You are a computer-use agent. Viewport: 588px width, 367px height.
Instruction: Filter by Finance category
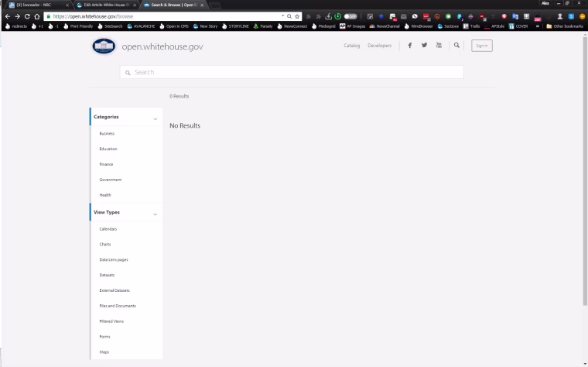(x=106, y=164)
